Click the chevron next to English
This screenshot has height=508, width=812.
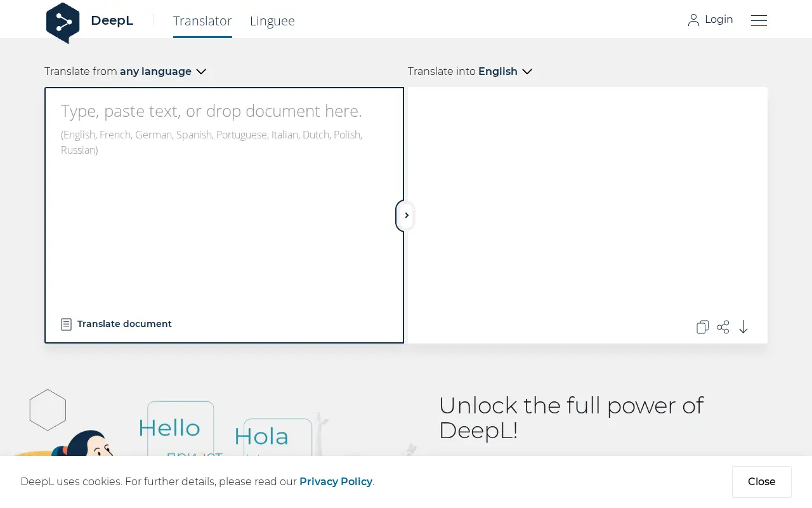point(527,72)
